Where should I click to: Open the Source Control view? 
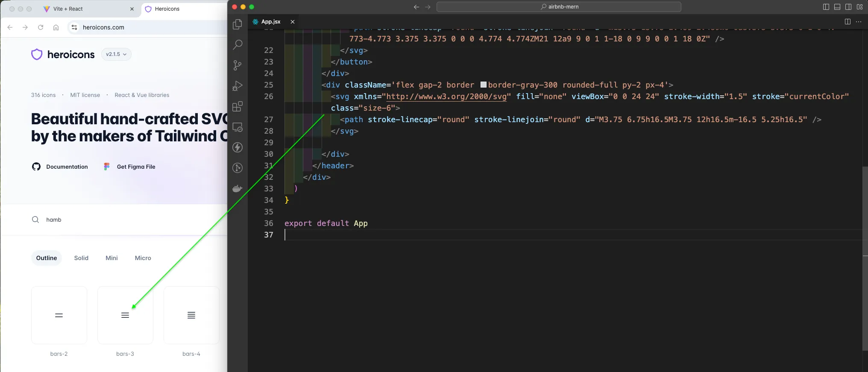[x=238, y=65]
